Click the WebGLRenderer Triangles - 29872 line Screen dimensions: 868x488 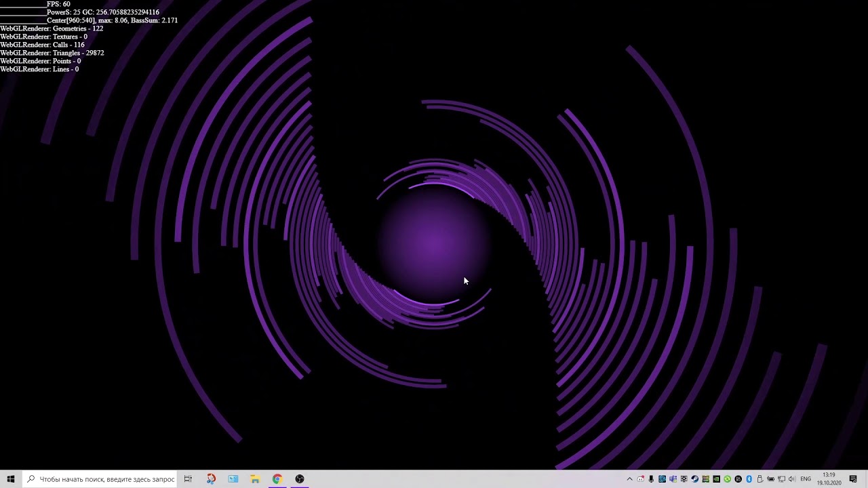click(x=52, y=53)
